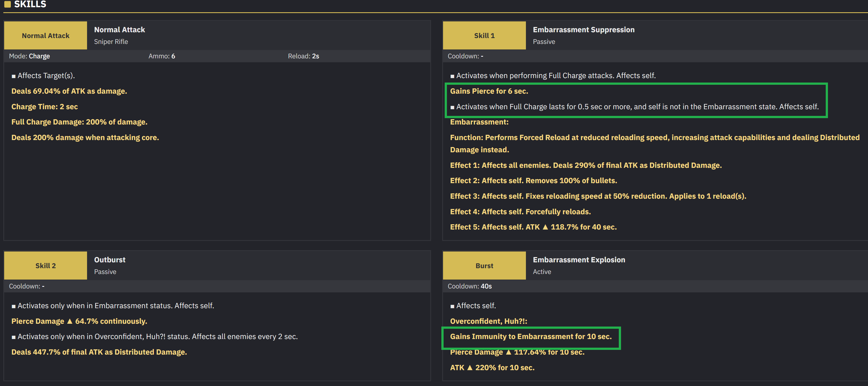Click the up-arrow icon in ATK 220% line

coord(470,368)
